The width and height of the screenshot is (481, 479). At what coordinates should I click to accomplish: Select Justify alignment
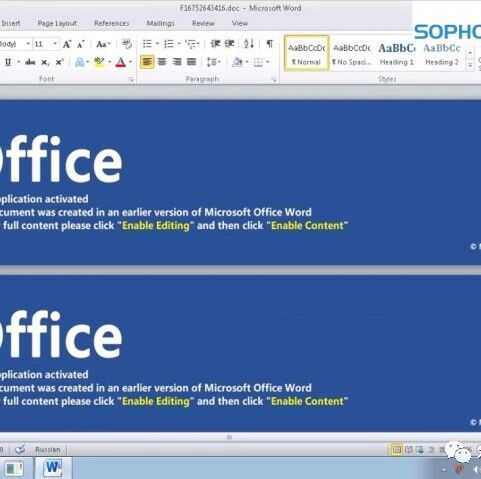click(x=191, y=62)
